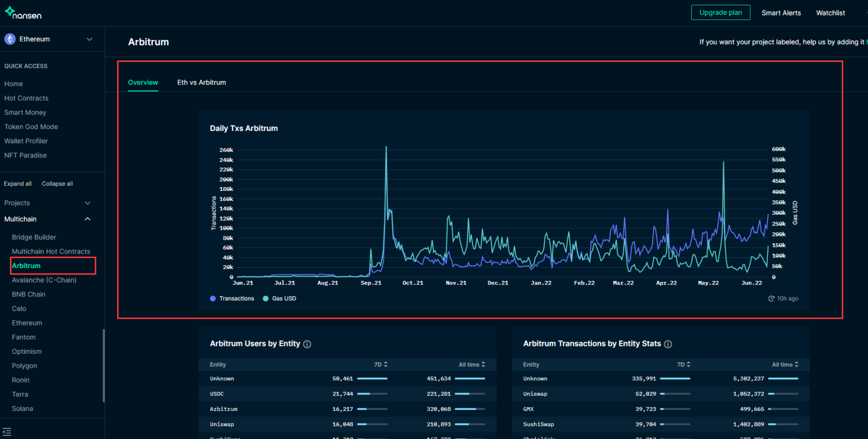Click the Upgrade plan button
This screenshot has width=868, height=439.
pyautogui.click(x=720, y=13)
